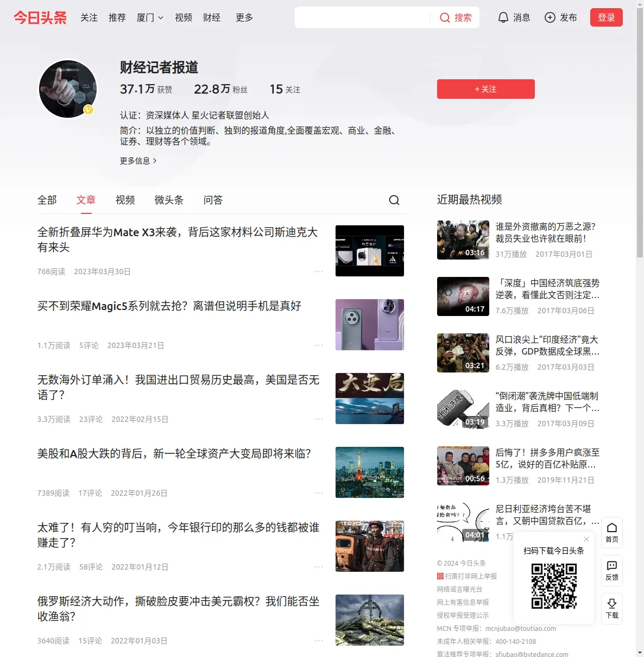Open more options for the Mate X3 article
This screenshot has width=644, height=657.
point(319,271)
